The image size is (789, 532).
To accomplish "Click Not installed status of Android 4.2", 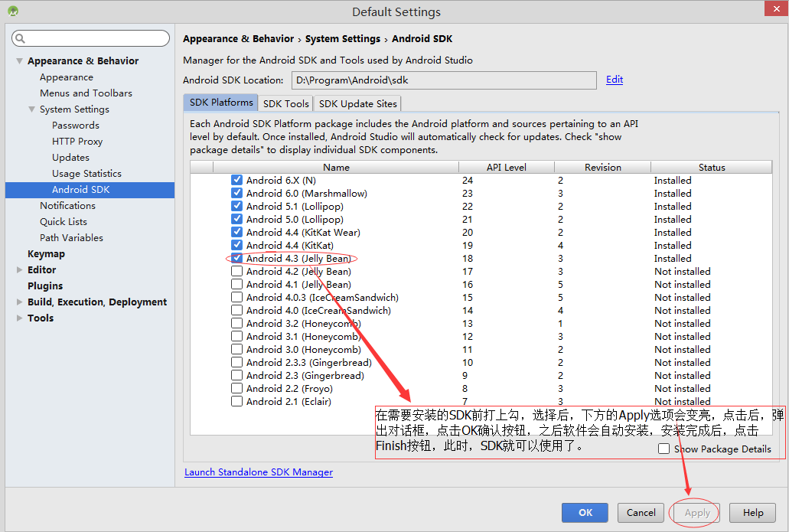I will [683, 271].
